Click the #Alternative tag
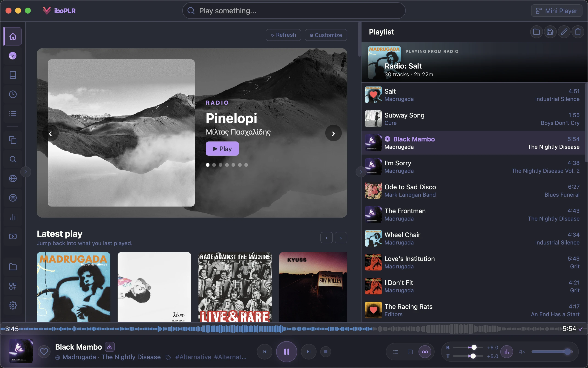The image size is (588, 368). click(193, 357)
